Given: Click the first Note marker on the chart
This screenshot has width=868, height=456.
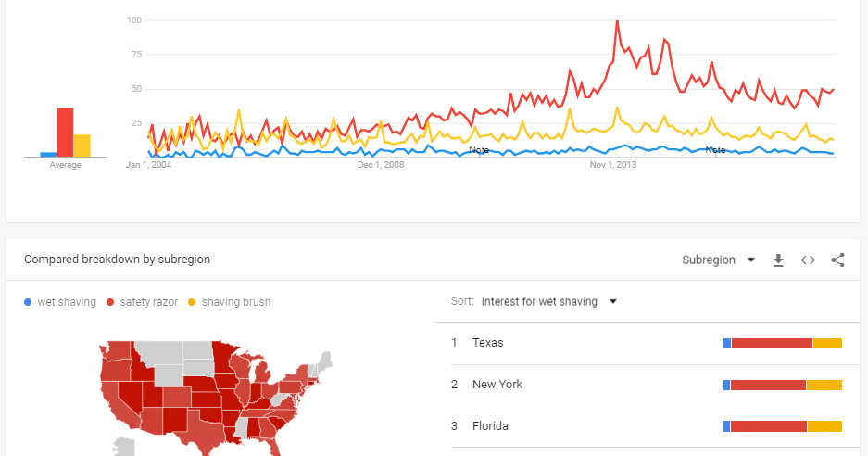Looking at the screenshot, I should (x=479, y=150).
